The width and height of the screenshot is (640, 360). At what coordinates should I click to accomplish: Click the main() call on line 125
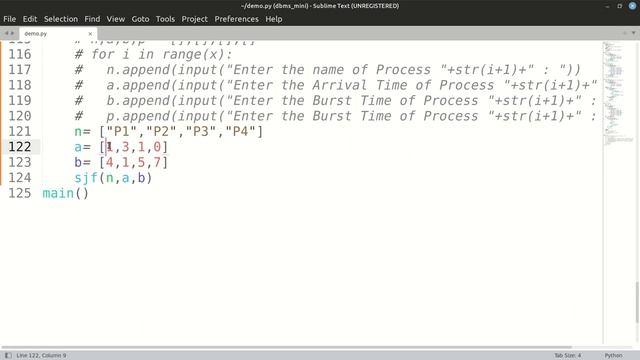65,193
